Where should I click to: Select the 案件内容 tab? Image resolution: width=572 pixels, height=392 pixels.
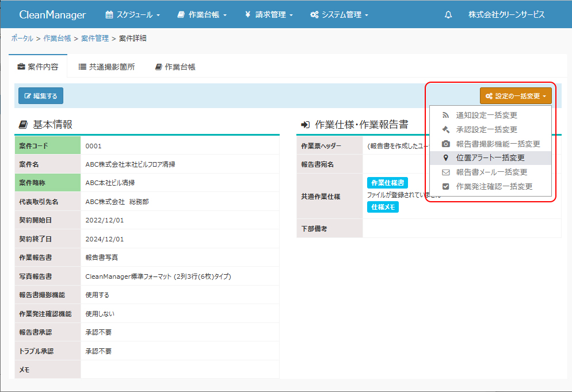pyautogui.click(x=38, y=67)
